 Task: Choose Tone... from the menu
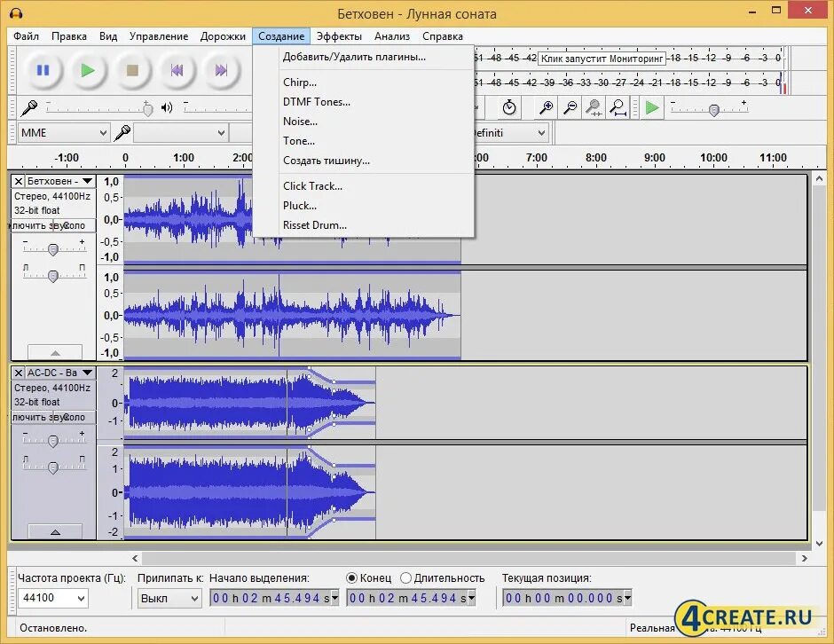363,141
